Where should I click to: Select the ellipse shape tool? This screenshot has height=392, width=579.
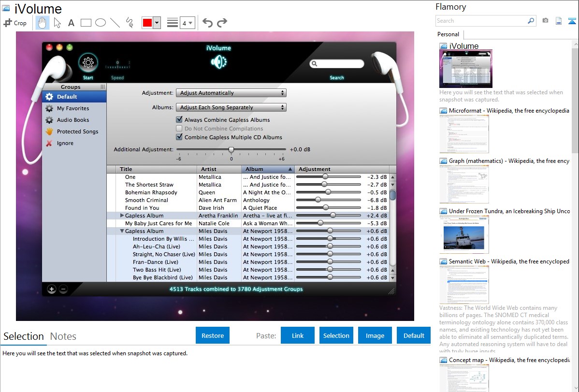101,23
